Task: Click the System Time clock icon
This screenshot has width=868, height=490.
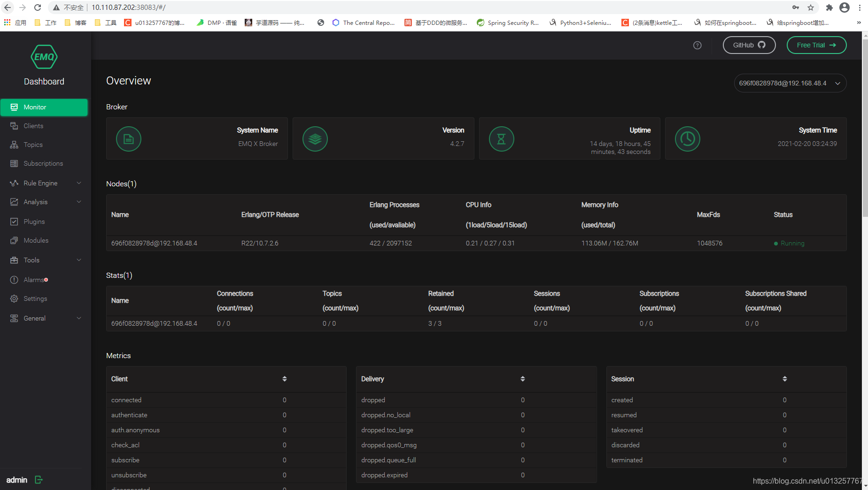Action: pyautogui.click(x=688, y=139)
